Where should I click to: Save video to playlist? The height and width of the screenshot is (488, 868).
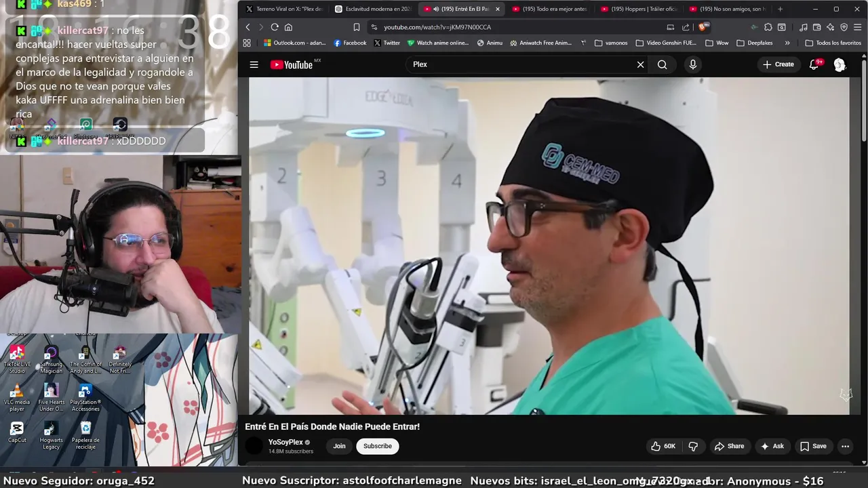point(813,446)
